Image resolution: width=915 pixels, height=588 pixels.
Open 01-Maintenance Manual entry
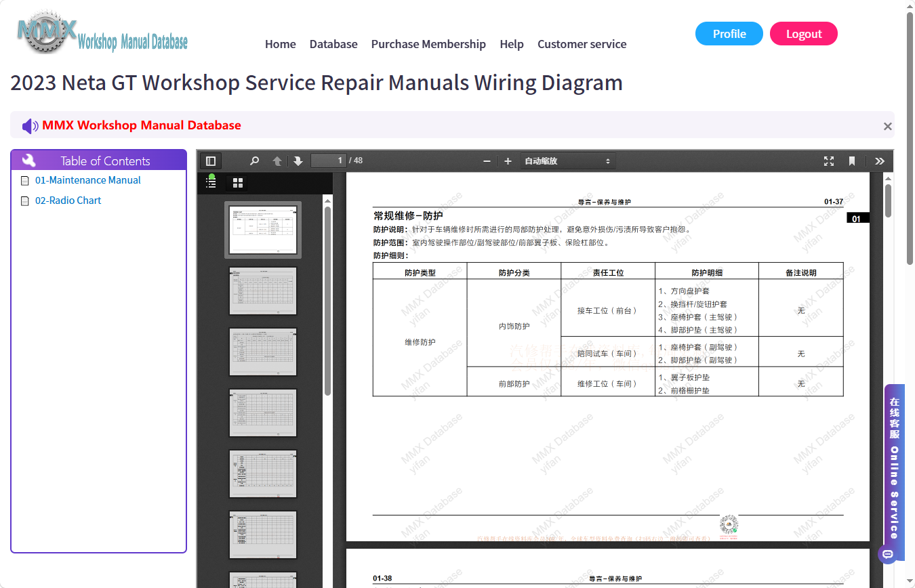click(87, 180)
